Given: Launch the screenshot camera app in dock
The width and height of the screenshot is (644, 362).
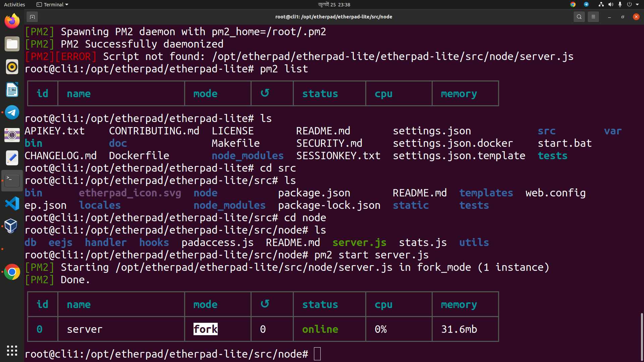Looking at the screenshot, I should (12, 135).
